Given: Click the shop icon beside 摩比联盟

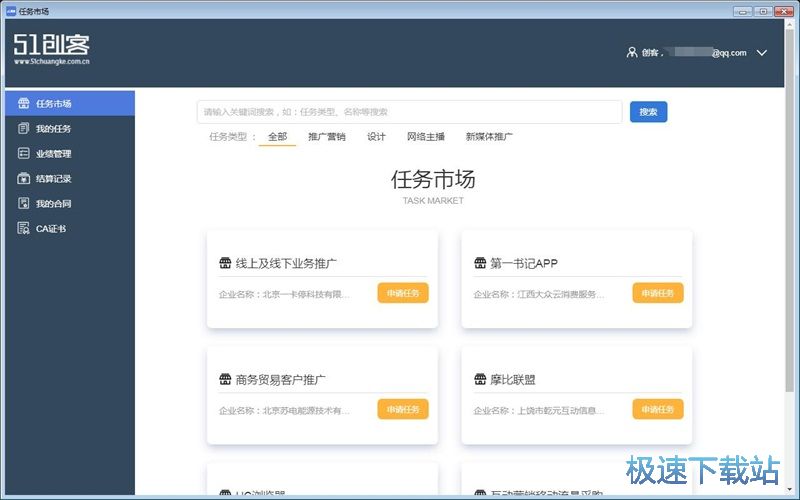Looking at the screenshot, I should tap(480, 379).
